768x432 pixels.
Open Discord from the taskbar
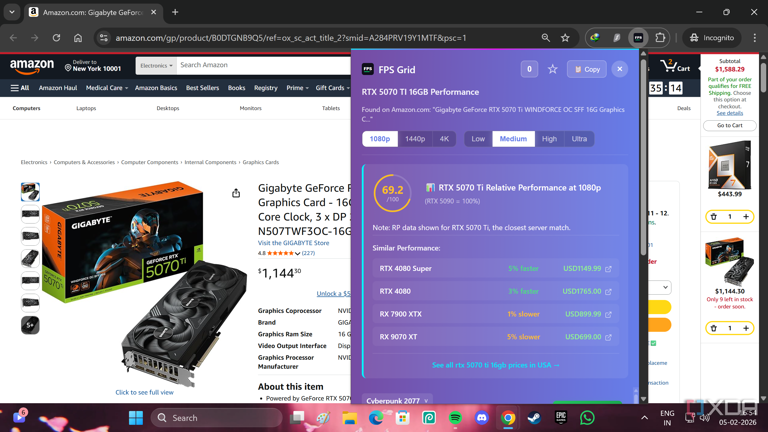[x=481, y=418]
